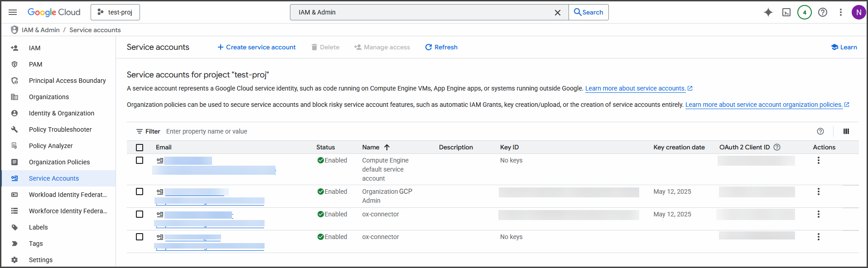Screen dimensions: 868x268
Task: Open Policy Troubleshooter in the sidebar
Action: (60, 129)
